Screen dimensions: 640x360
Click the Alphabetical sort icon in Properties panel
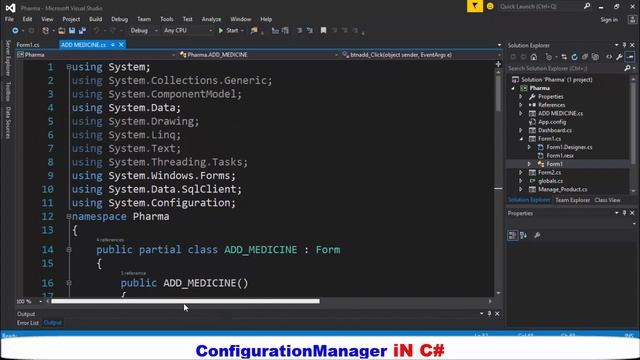click(524, 235)
